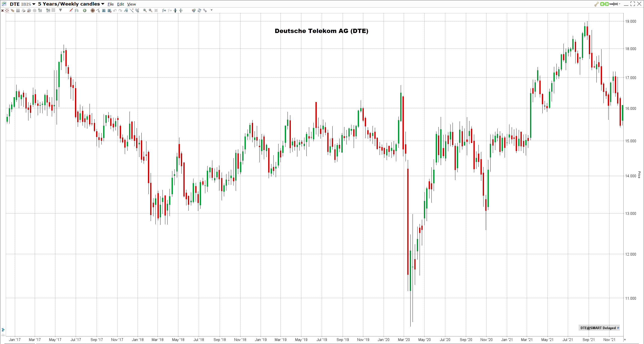This screenshot has width=644, height=344.
Task: Click the undo arrow icon
Action: tap(115, 11)
